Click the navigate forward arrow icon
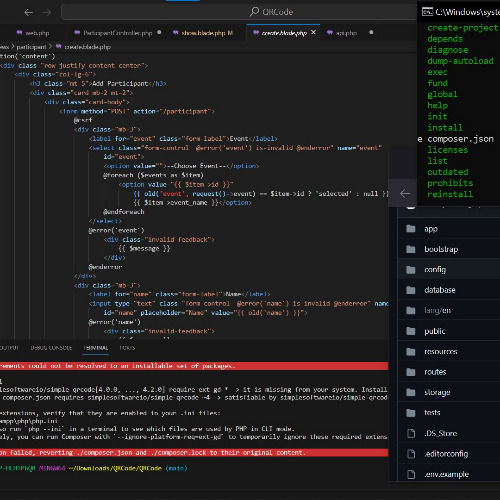The height and width of the screenshot is (500, 500). [47, 13]
